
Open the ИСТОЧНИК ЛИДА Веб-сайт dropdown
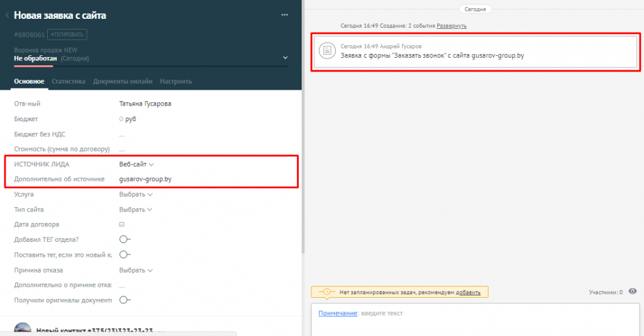click(x=136, y=164)
